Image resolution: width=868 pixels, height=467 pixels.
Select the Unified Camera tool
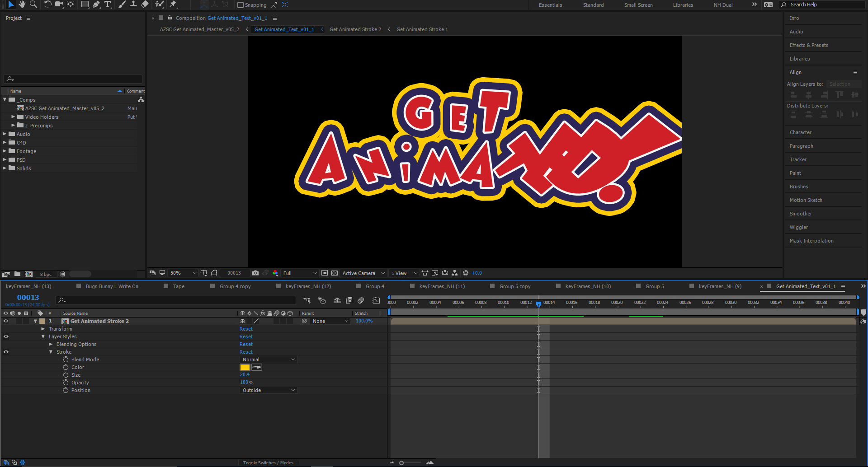coord(59,5)
